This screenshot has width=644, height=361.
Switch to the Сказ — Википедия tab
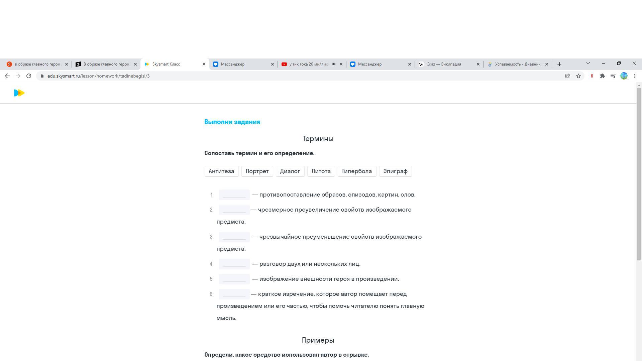(x=449, y=64)
